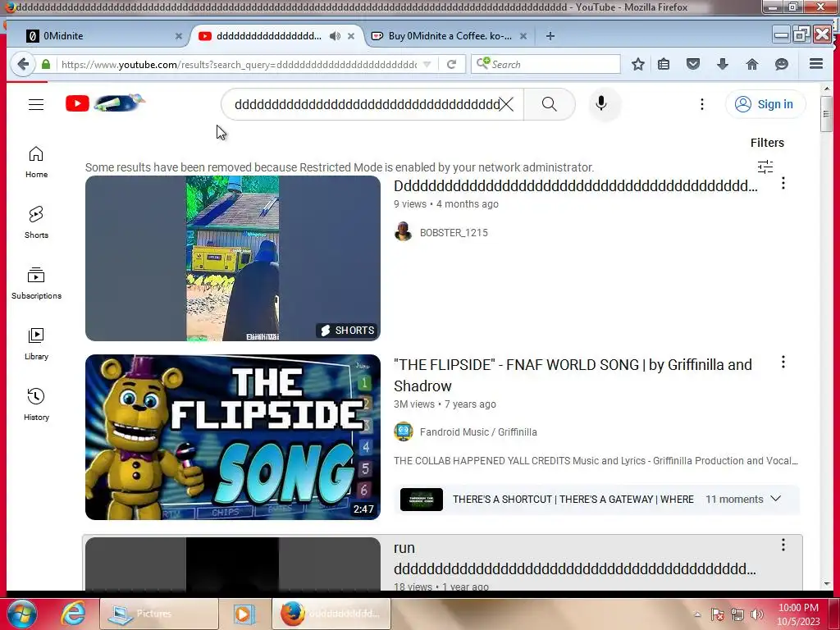Show bookmarks list icon

[664, 64]
